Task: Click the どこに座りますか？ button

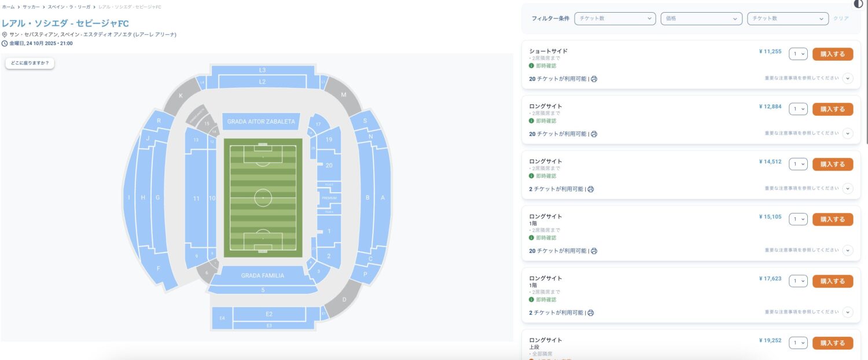Action: coord(30,63)
